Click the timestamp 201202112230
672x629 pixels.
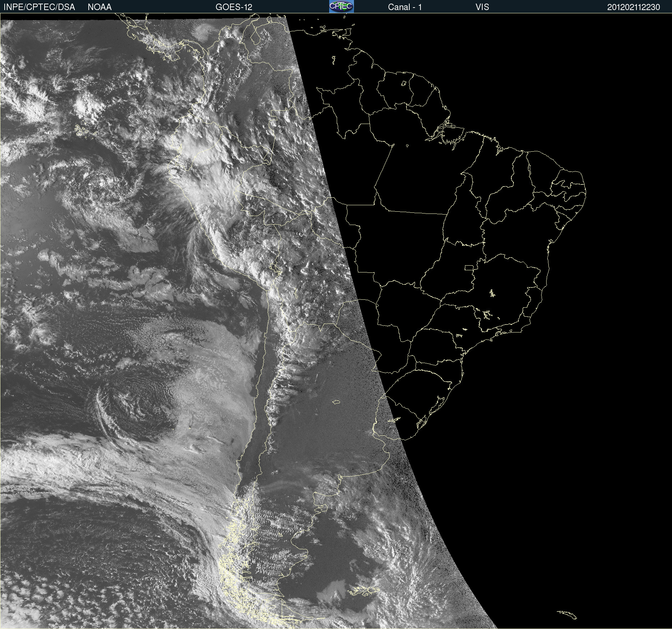click(634, 7)
